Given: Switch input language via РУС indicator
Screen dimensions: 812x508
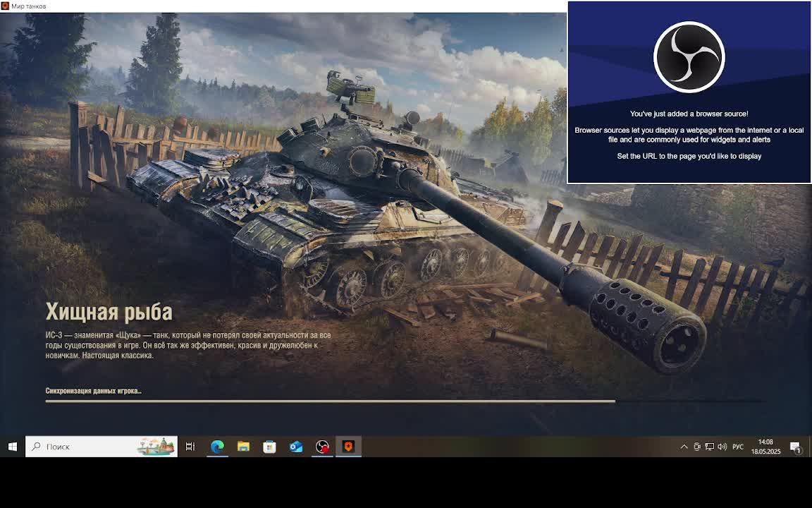Looking at the screenshot, I should 738,447.
